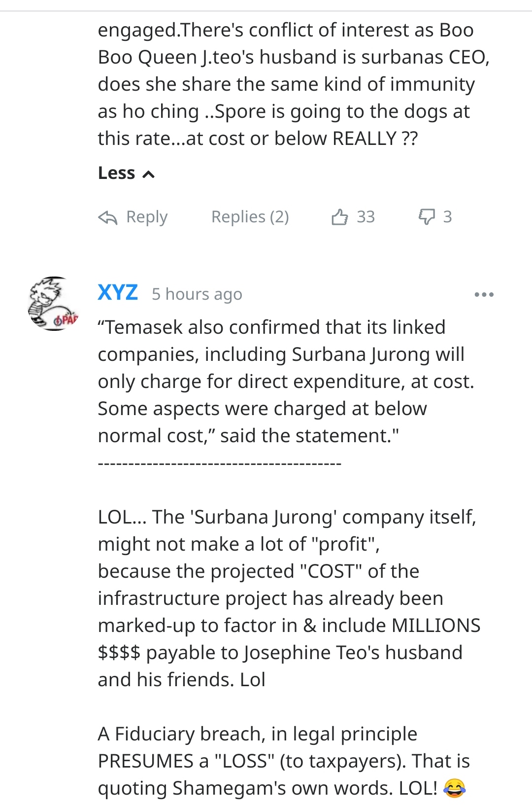The width and height of the screenshot is (532, 806).
Task: Click the laughing emoji at comment end
Action: [x=454, y=788]
